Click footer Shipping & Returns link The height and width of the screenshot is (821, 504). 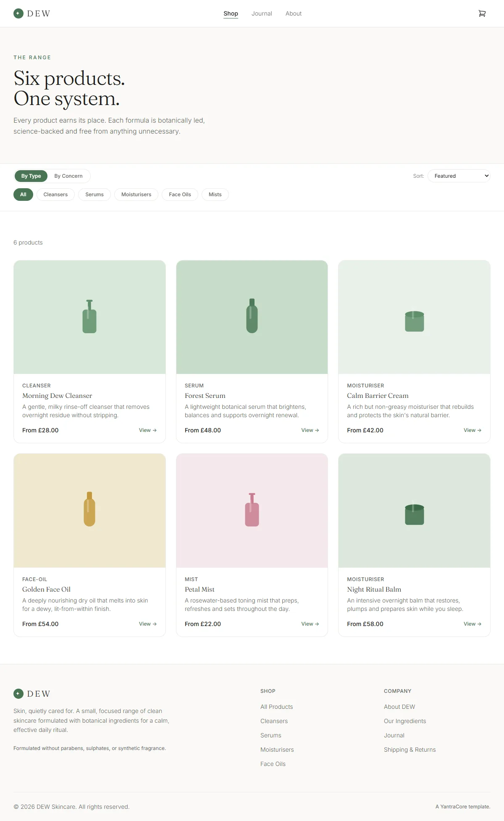[x=410, y=750]
